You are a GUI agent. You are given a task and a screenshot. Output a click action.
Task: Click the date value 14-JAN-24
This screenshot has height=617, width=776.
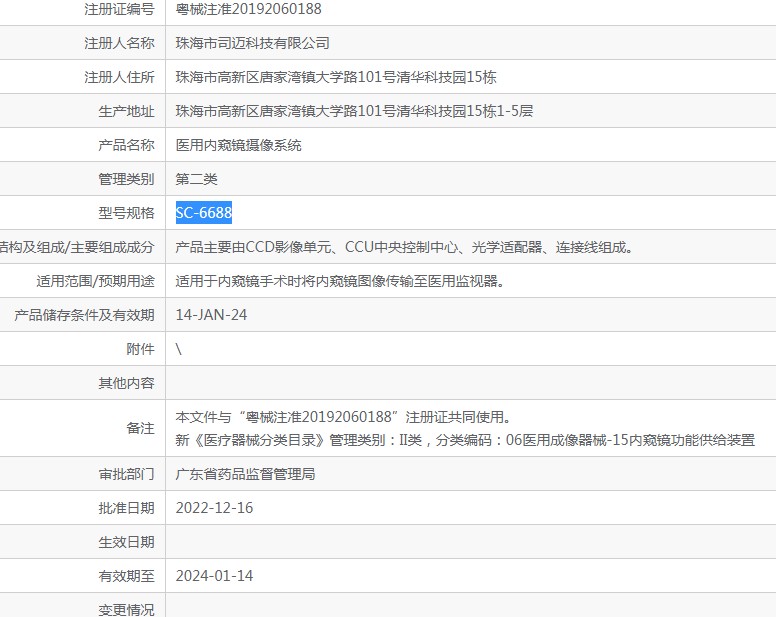(x=211, y=315)
